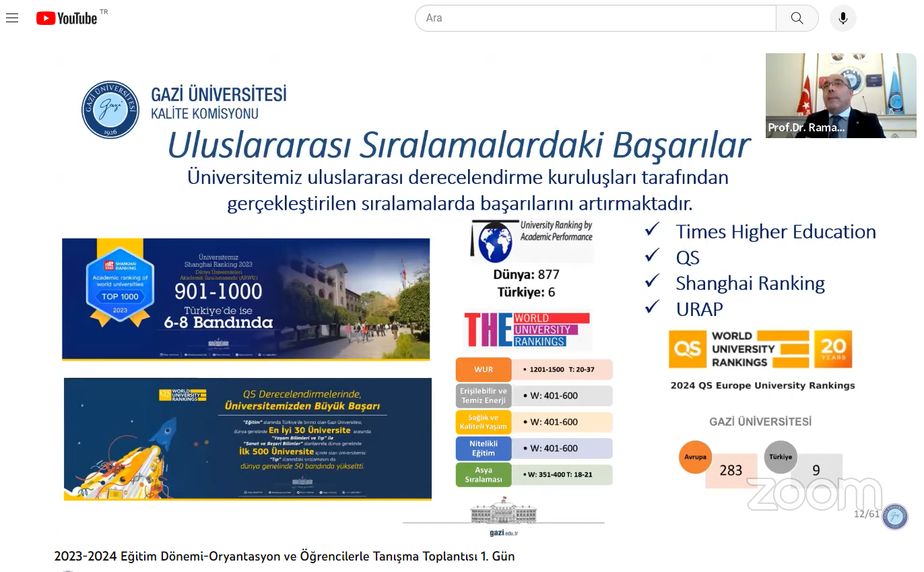The height and width of the screenshot is (572, 924).
Task: Click the small Gazi seal beside 12/61
Action: [x=895, y=517]
